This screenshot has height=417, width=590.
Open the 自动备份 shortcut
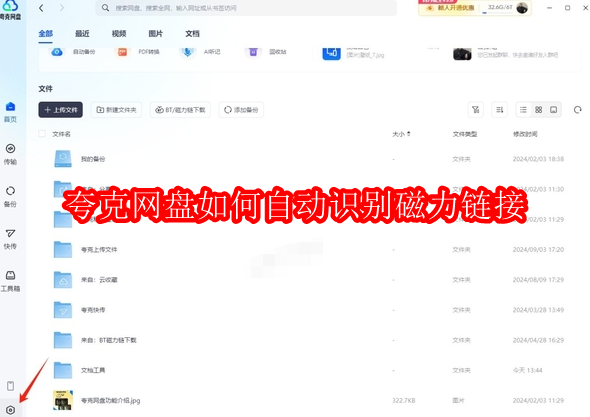pyautogui.click(x=72, y=52)
